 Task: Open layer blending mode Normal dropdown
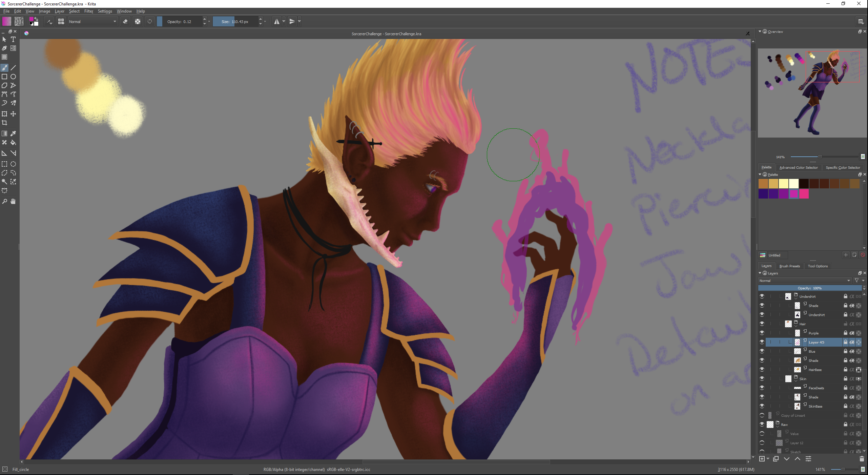(805, 281)
